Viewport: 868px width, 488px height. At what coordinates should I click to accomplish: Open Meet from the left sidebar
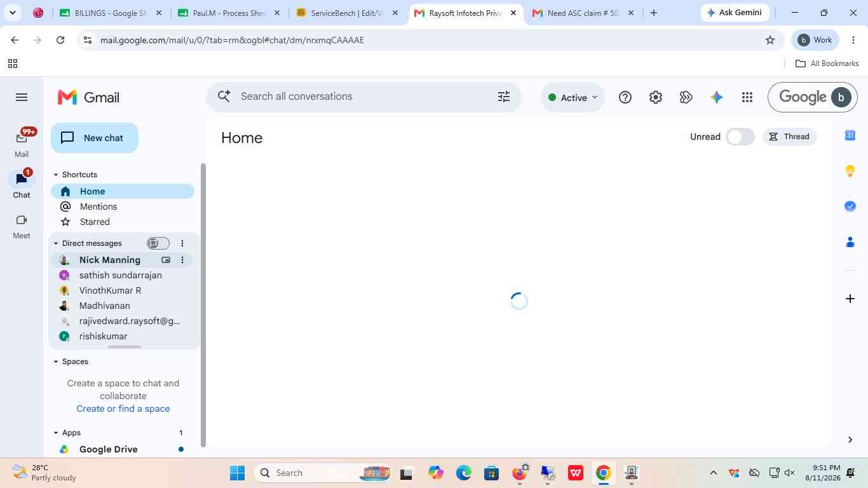tap(22, 226)
